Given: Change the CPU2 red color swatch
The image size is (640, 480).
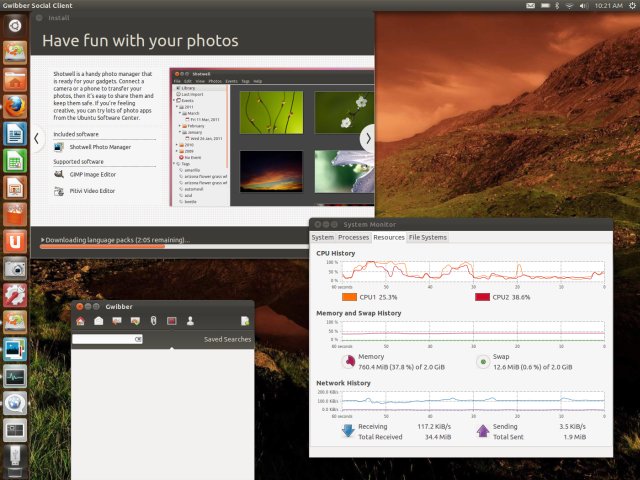Looking at the screenshot, I should [482, 297].
